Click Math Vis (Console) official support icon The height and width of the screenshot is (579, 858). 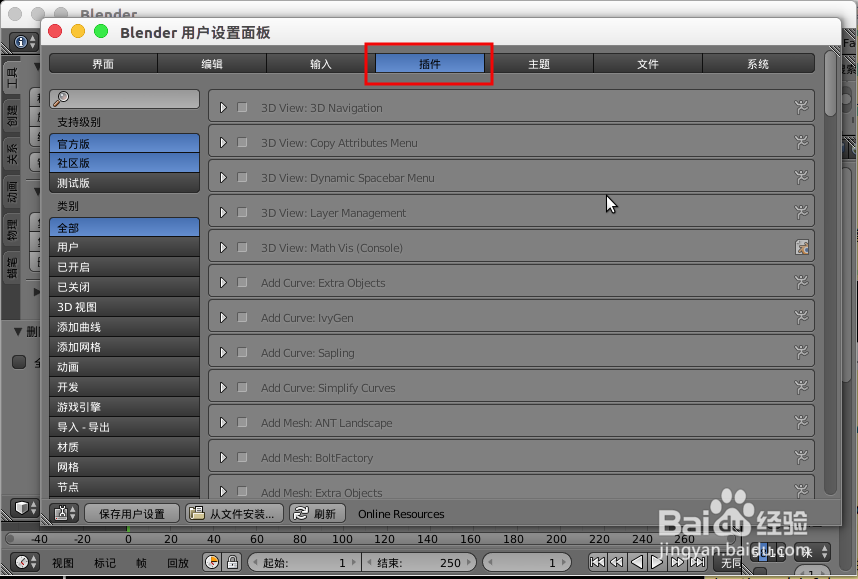click(802, 247)
